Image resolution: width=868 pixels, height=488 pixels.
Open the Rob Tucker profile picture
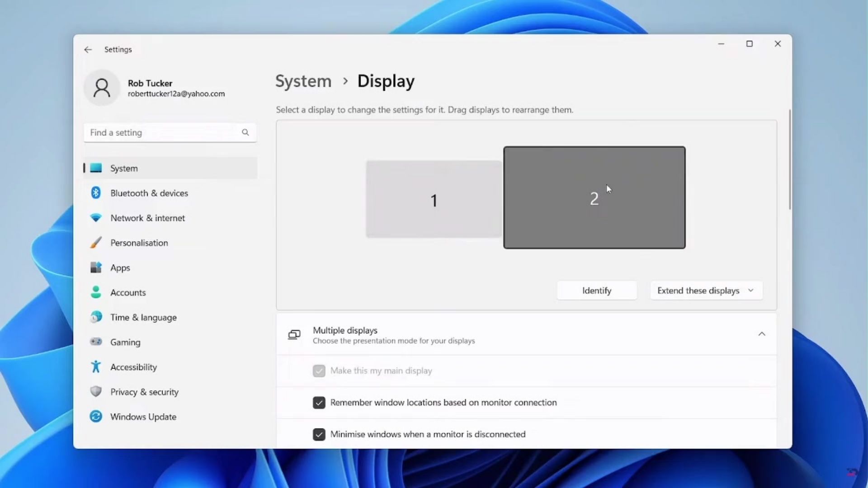click(x=102, y=88)
